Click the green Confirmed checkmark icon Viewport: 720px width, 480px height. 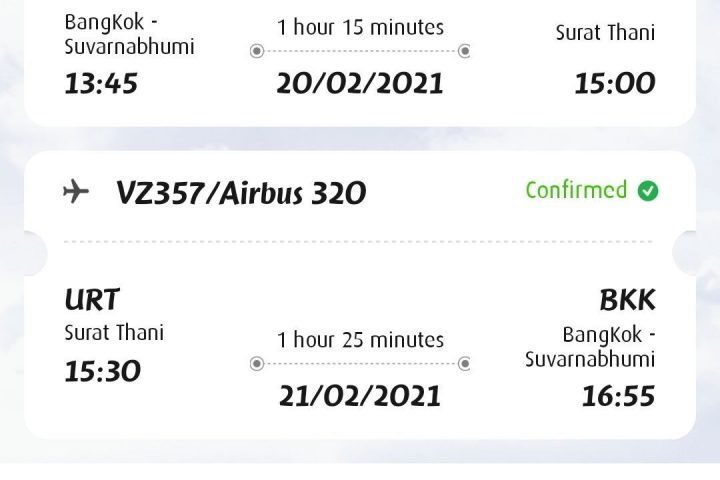648,191
